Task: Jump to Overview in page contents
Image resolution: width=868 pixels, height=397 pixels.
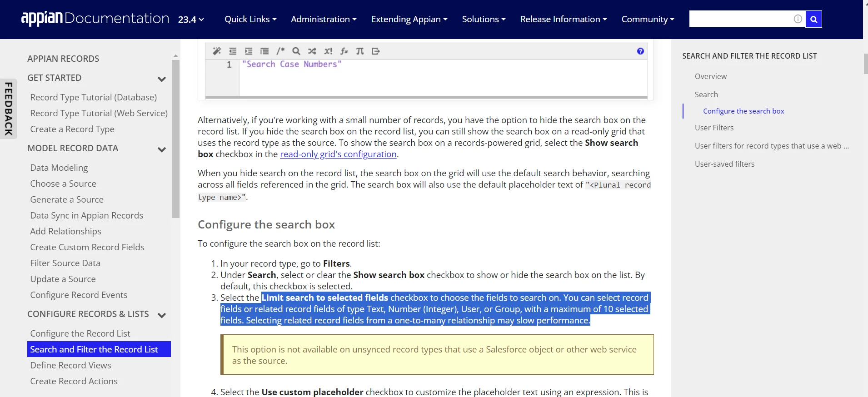Action: point(711,76)
